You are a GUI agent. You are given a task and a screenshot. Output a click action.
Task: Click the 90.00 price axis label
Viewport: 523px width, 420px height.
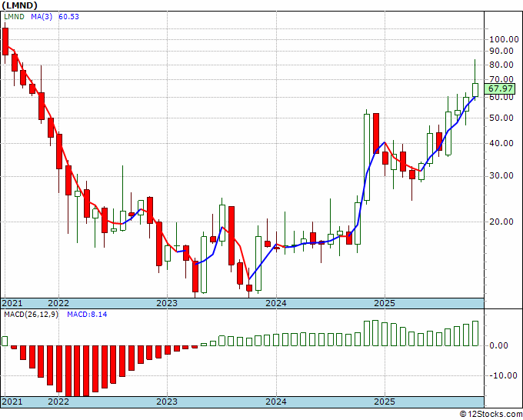[501, 51]
